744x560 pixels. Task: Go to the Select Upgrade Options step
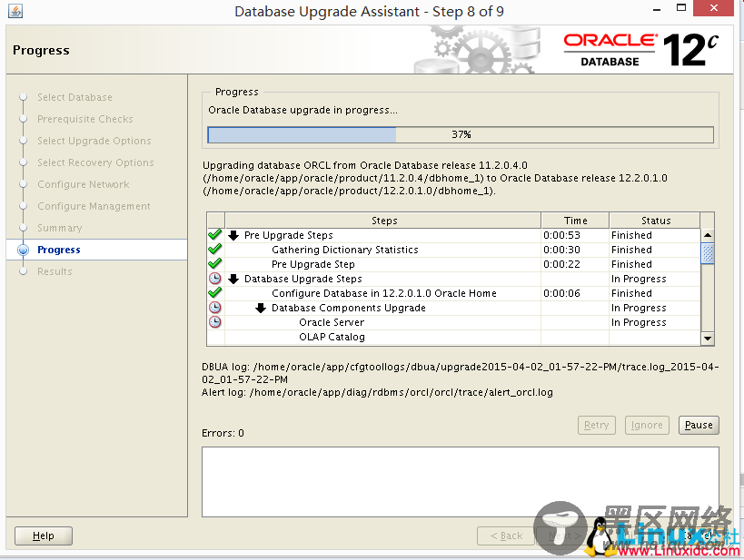94,141
